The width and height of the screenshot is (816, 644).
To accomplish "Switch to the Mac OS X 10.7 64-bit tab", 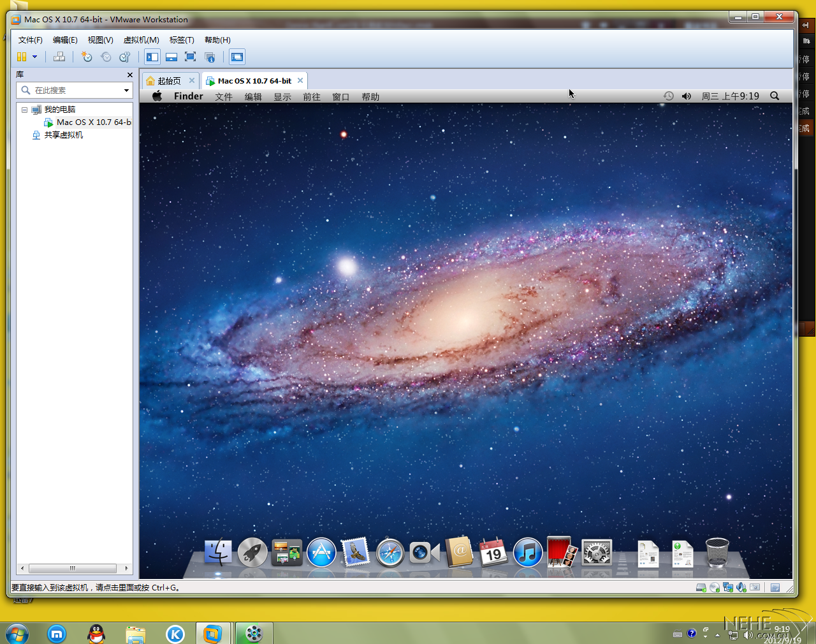I will click(254, 81).
